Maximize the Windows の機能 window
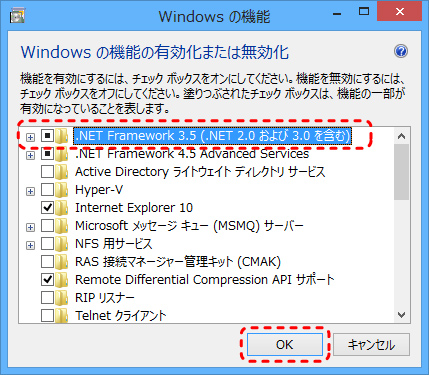The image size is (429, 375). click(x=364, y=12)
